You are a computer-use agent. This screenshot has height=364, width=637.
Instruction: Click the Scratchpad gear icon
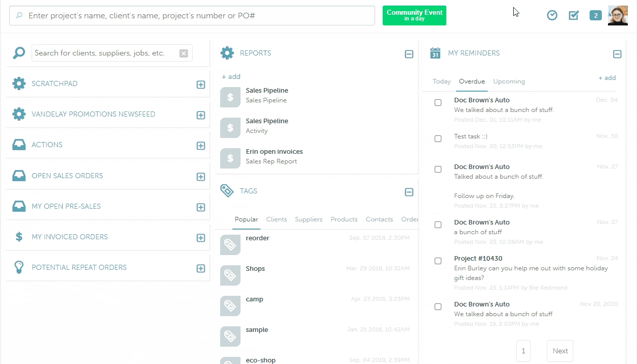click(x=19, y=83)
